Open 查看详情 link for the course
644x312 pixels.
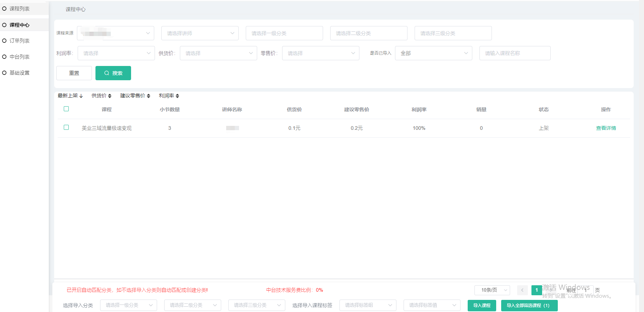pyautogui.click(x=606, y=128)
